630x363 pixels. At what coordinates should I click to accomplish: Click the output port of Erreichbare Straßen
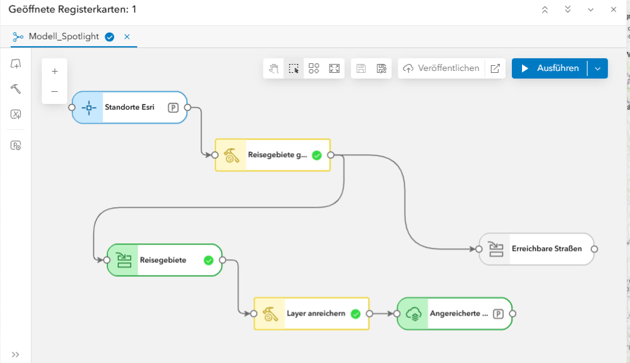point(594,249)
